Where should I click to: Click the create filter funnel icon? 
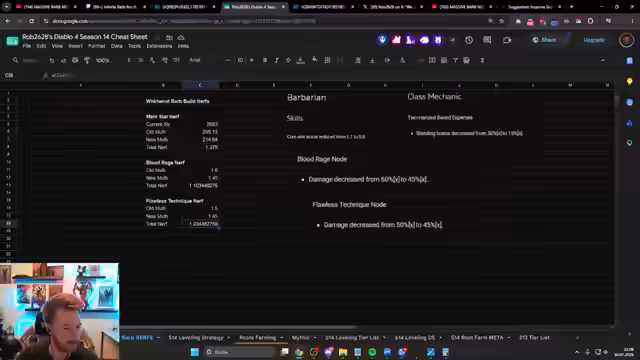pos(455,60)
